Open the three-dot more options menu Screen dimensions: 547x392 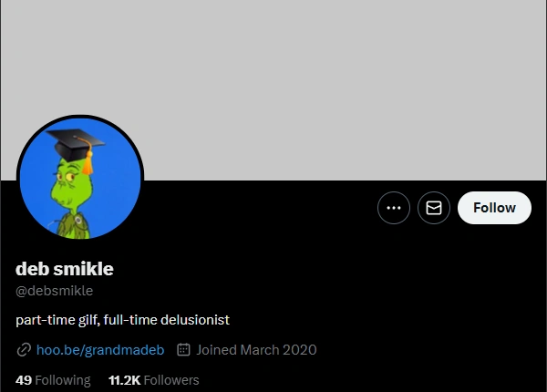click(x=394, y=208)
